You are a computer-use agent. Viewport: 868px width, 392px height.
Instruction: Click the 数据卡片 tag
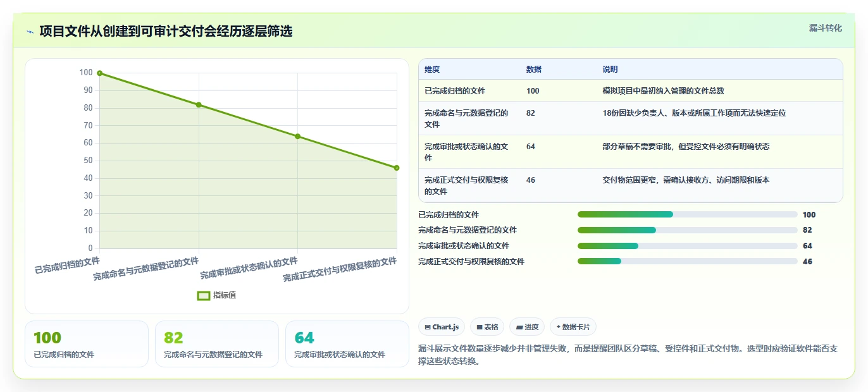573,327
